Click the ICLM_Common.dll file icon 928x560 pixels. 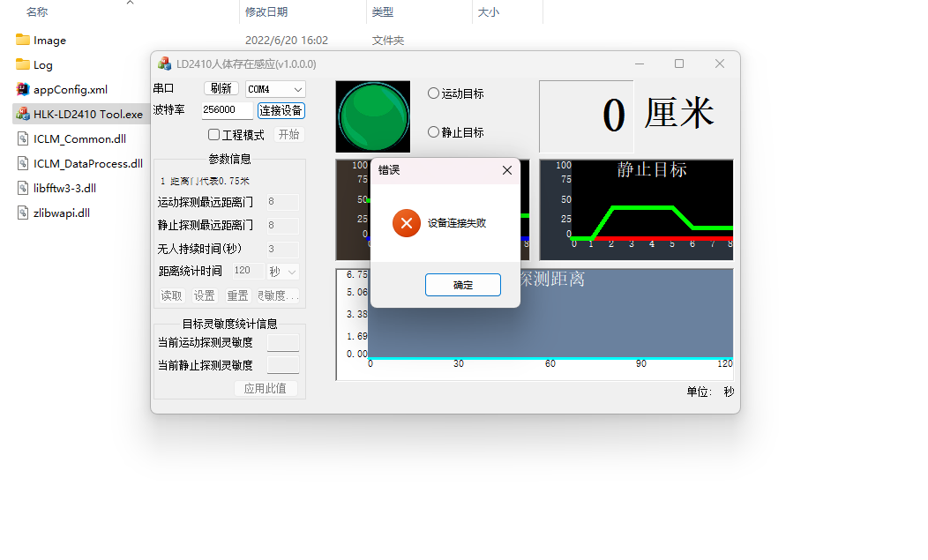click(x=22, y=138)
